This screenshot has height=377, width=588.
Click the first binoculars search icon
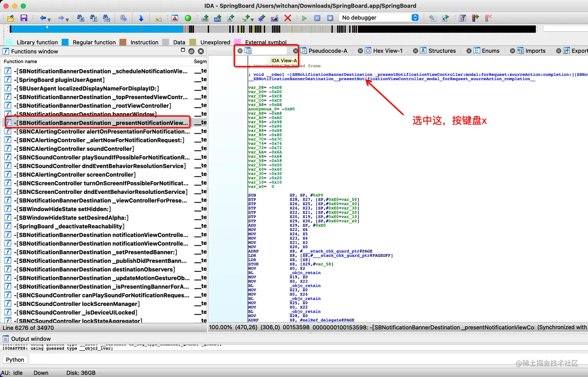80,18
